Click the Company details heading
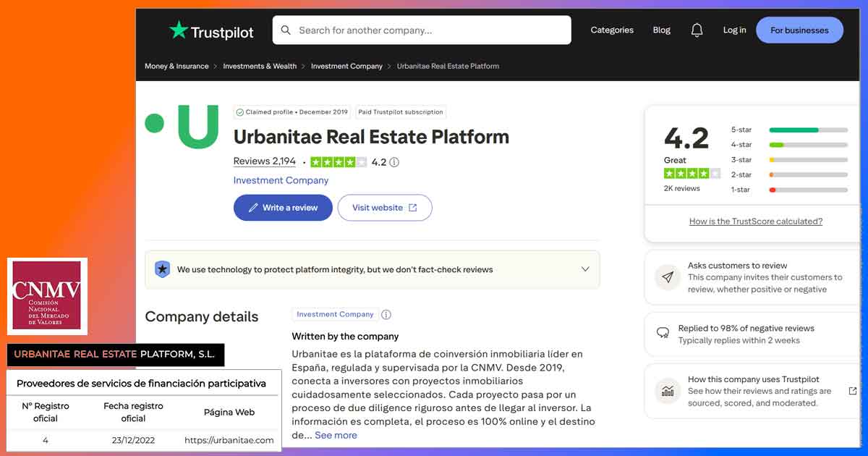 tap(201, 317)
